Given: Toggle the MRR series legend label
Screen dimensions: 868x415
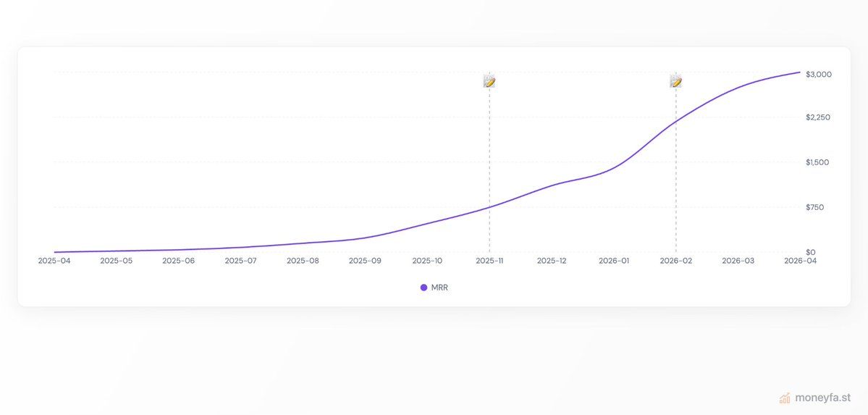Looking at the screenshot, I should 439,288.
